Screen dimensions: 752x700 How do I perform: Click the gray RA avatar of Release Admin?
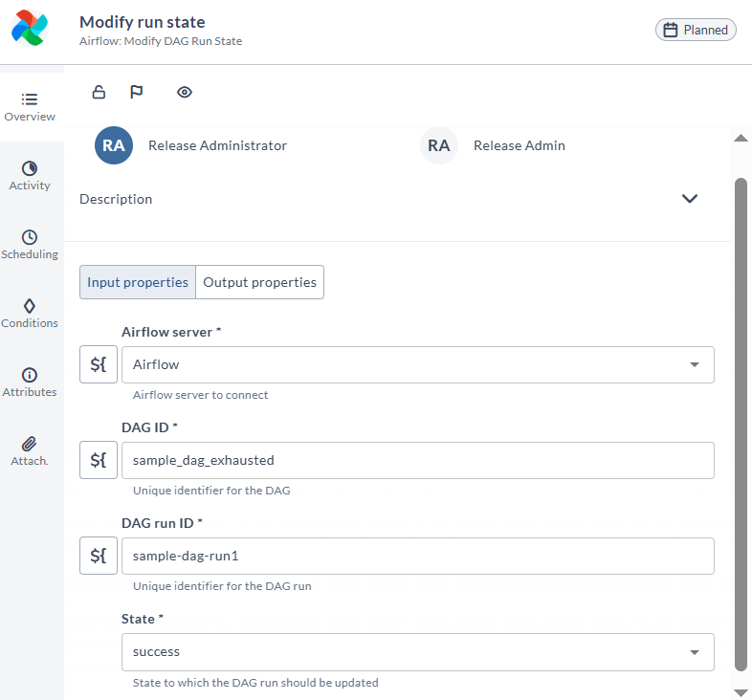tap(439, 145)
